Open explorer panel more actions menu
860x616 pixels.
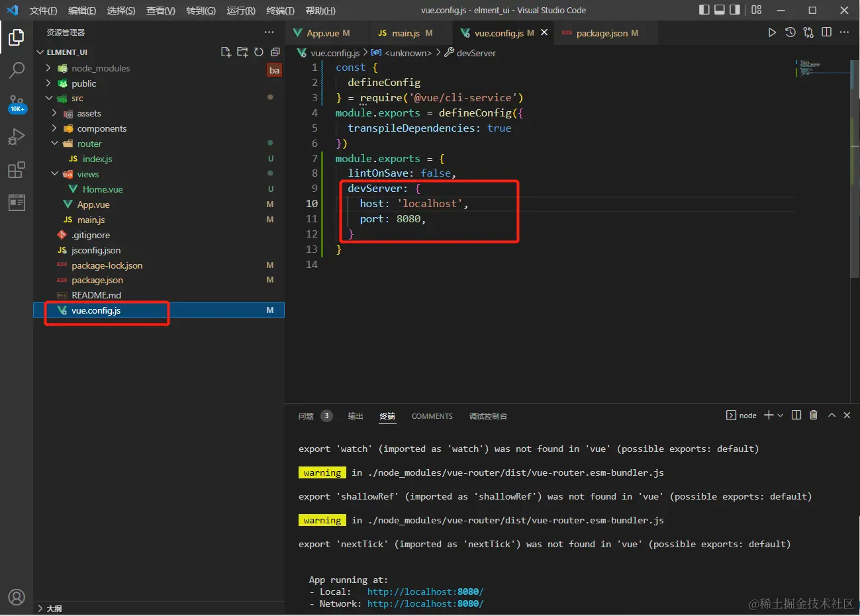[x=269, y=32]
